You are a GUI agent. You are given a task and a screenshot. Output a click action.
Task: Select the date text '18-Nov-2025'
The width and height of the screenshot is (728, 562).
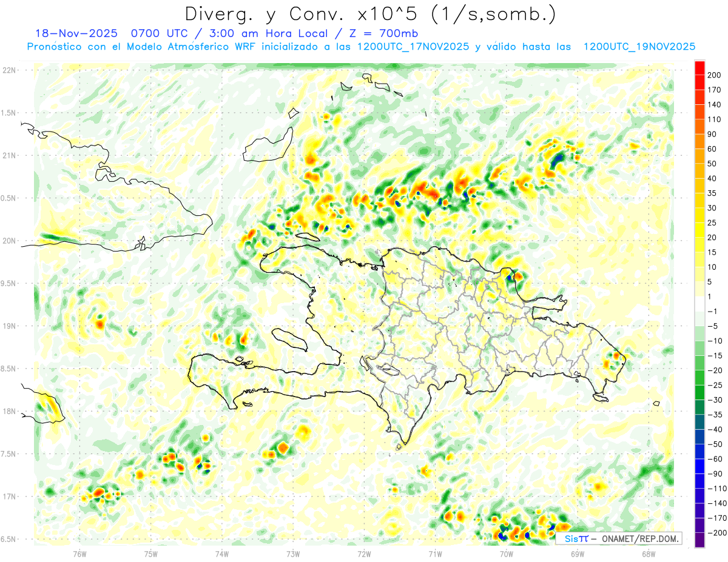click(x=76, y=33)
